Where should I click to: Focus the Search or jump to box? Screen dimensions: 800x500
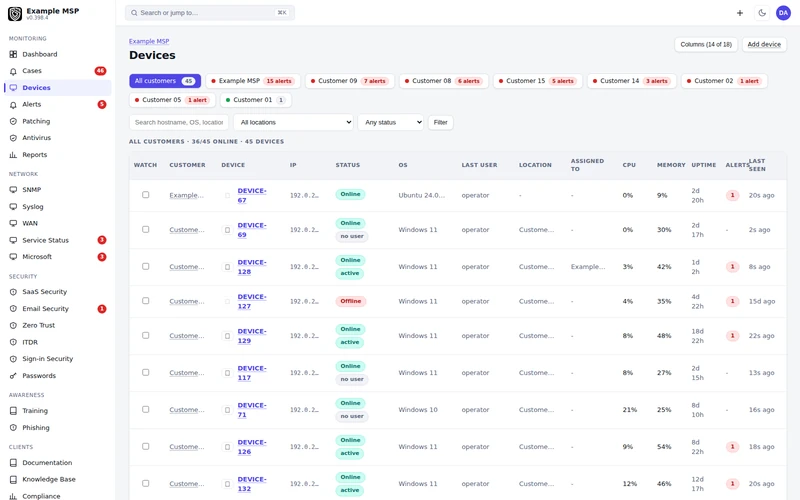coord(210,13)
